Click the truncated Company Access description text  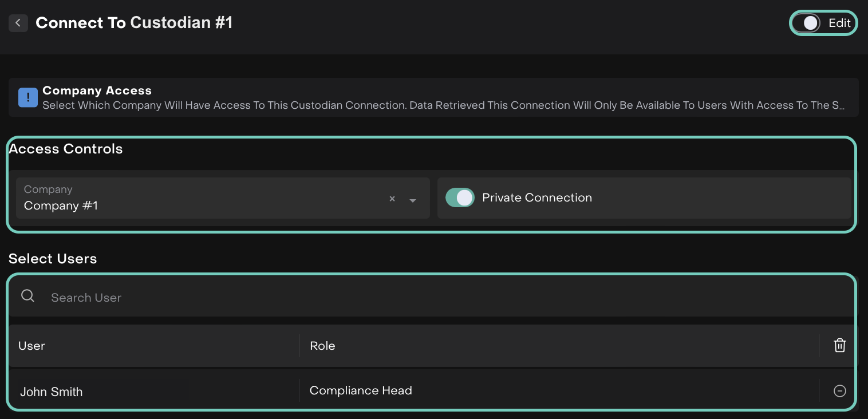[x=444, y=105]
